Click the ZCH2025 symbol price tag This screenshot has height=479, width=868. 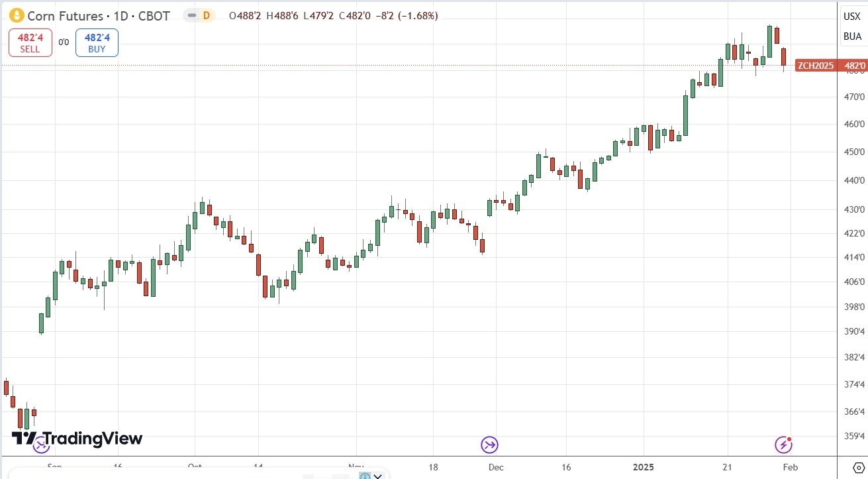click(814, 66)
